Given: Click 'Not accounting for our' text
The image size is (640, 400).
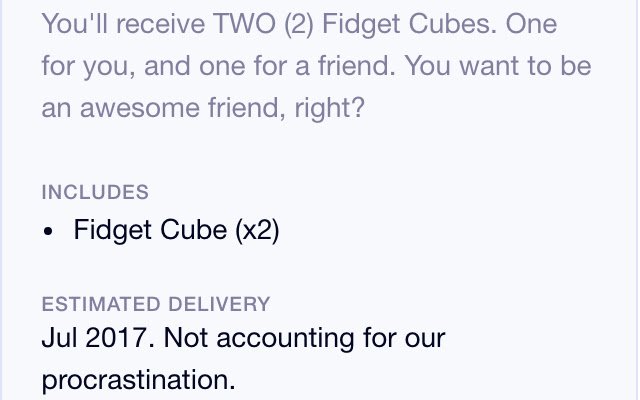Looking at the screenshot, I should (x=304, y=339).
